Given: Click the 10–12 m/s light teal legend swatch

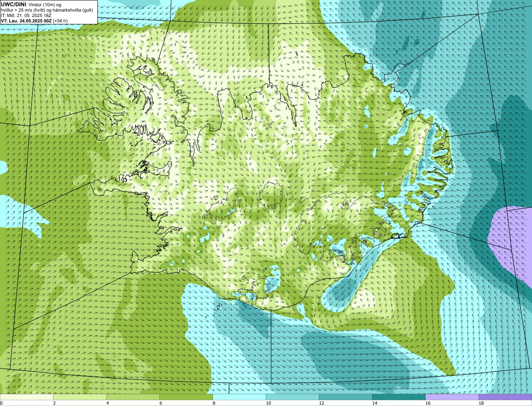Looking at the screenshot, I should point(293,397).
